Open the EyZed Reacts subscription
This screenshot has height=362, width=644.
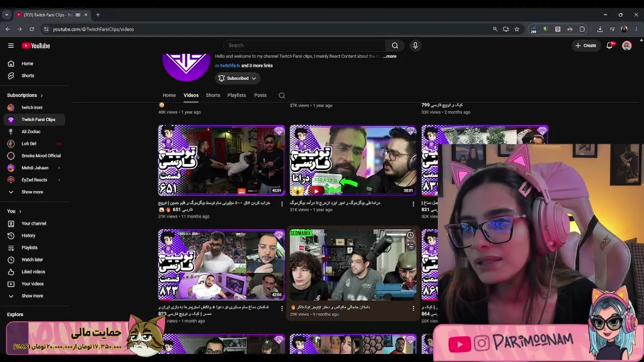pyautogui.click(x=34, y=180)
